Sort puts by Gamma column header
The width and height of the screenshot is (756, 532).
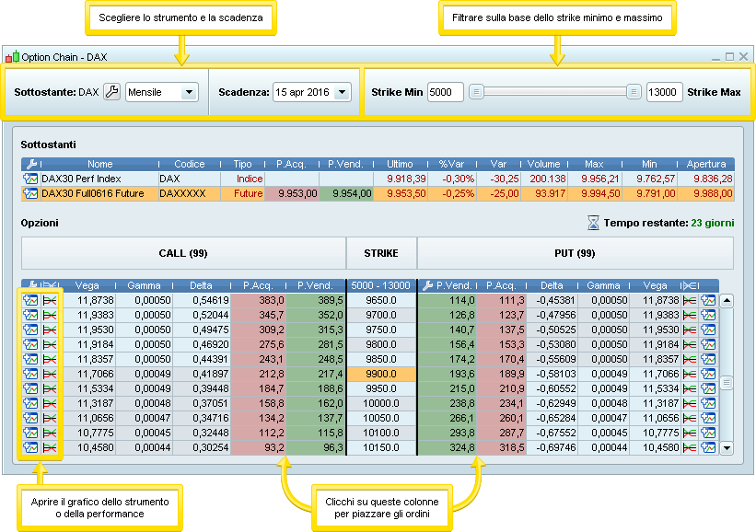pyautogui.click(x=603, y=285)
